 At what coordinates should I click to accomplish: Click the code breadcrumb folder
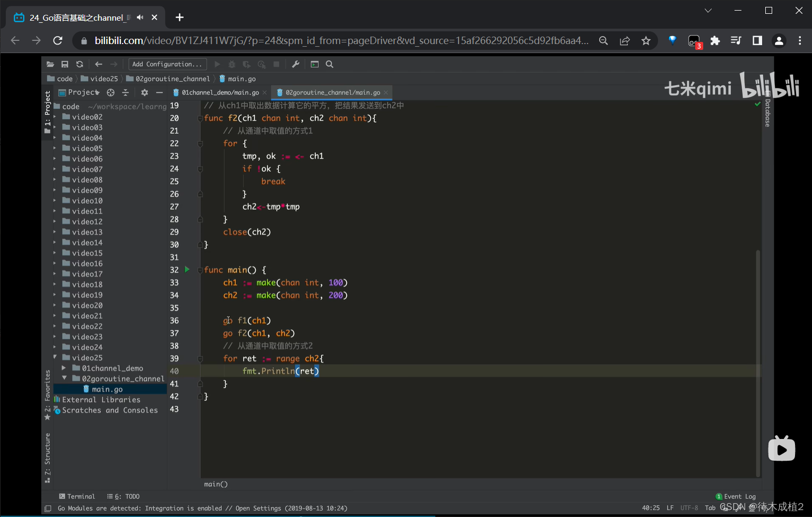(x=60, y=79)
